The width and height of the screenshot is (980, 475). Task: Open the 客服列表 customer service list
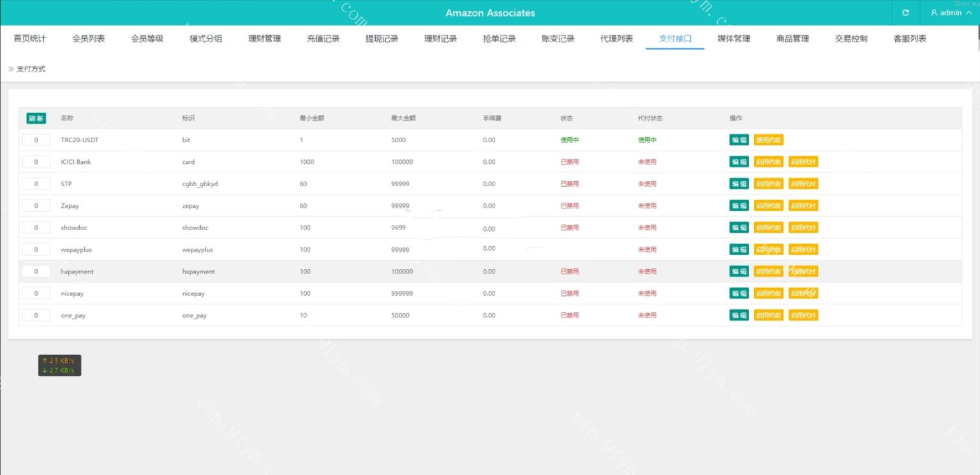click(x=909, y=38)
